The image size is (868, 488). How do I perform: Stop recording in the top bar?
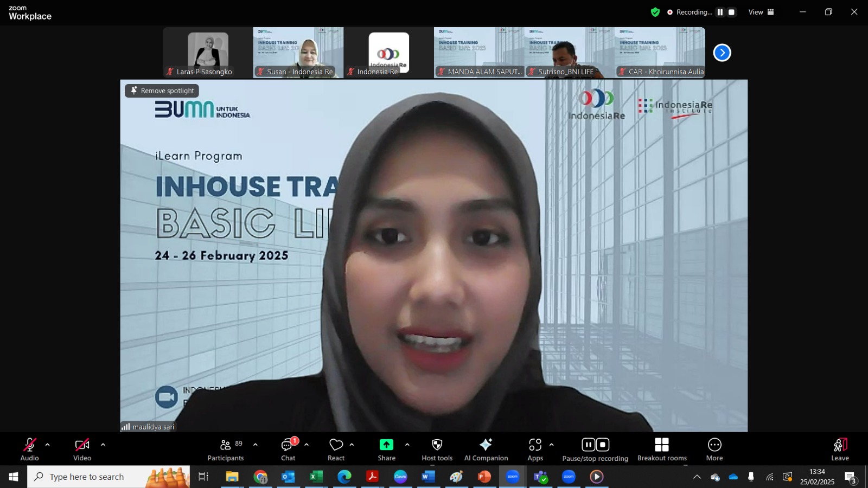coord(731,12)
